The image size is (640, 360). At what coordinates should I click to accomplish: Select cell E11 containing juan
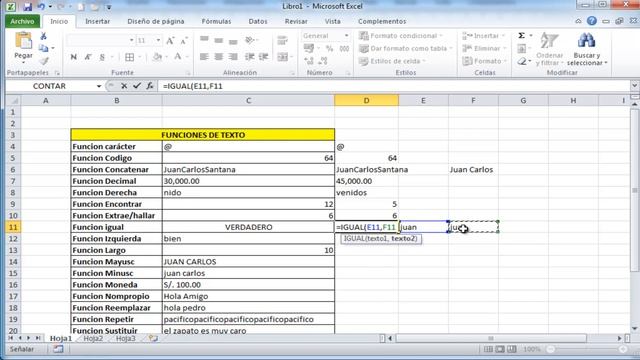click(x=423, y=227)
